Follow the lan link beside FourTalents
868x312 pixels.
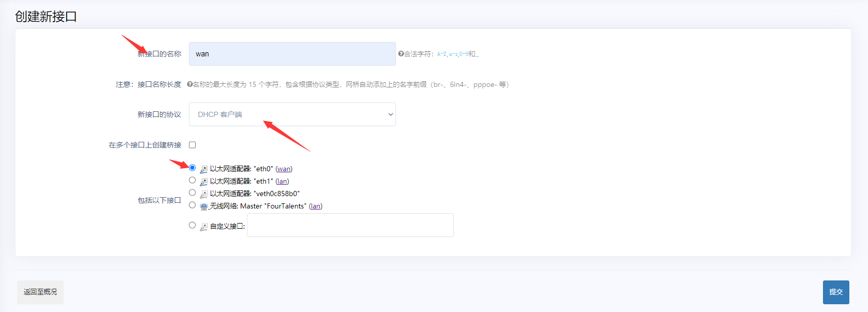(315, 206)
